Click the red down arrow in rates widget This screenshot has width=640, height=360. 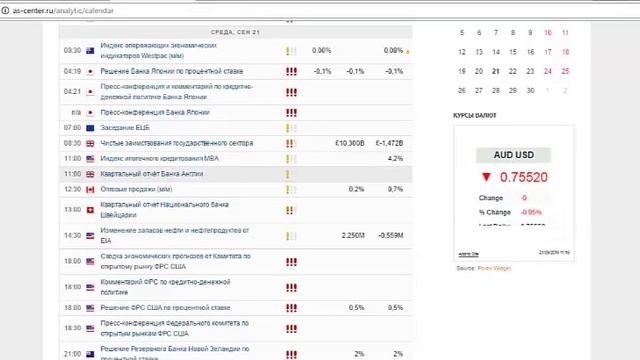tap(486, 177)
